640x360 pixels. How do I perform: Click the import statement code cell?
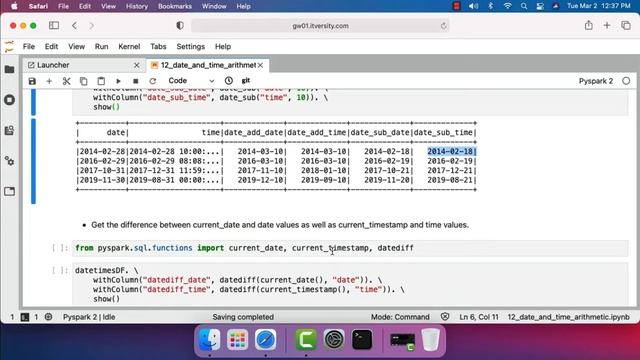350,248
